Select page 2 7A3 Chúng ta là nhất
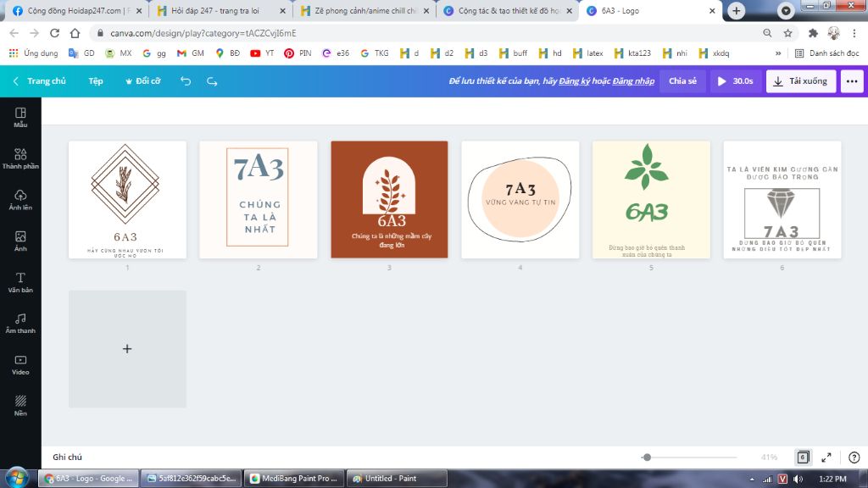 259,200
